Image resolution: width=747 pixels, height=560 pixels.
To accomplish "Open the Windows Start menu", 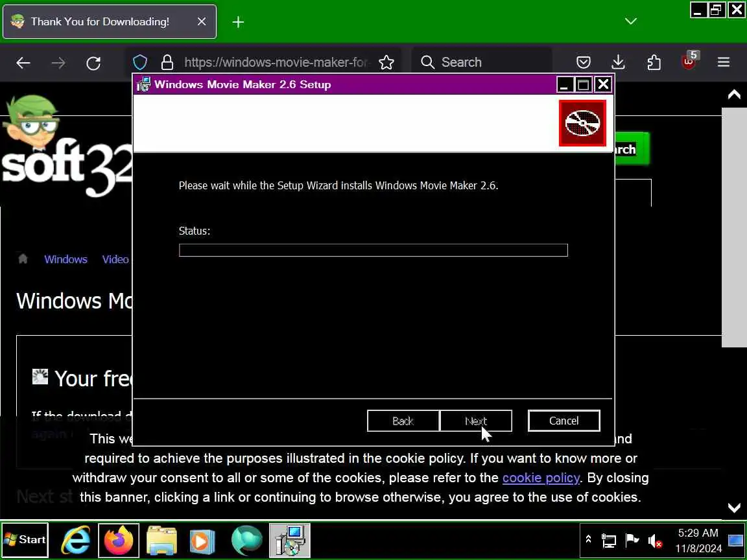I will pos(25,539).
